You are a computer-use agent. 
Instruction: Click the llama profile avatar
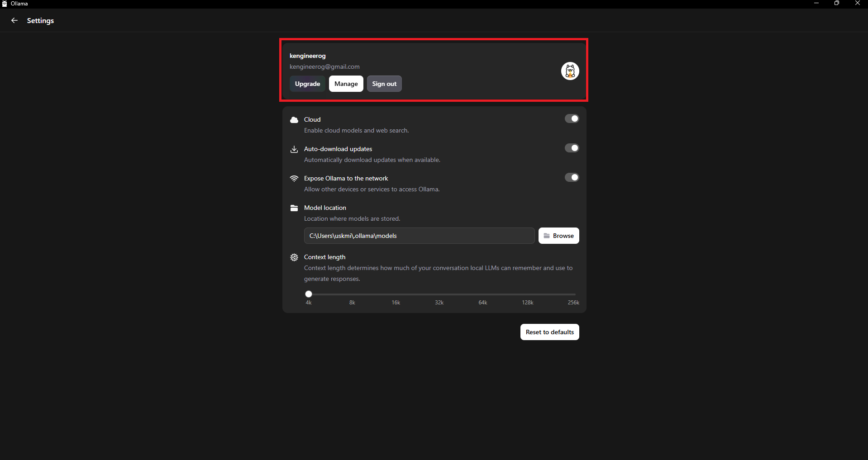click(570, 71)
